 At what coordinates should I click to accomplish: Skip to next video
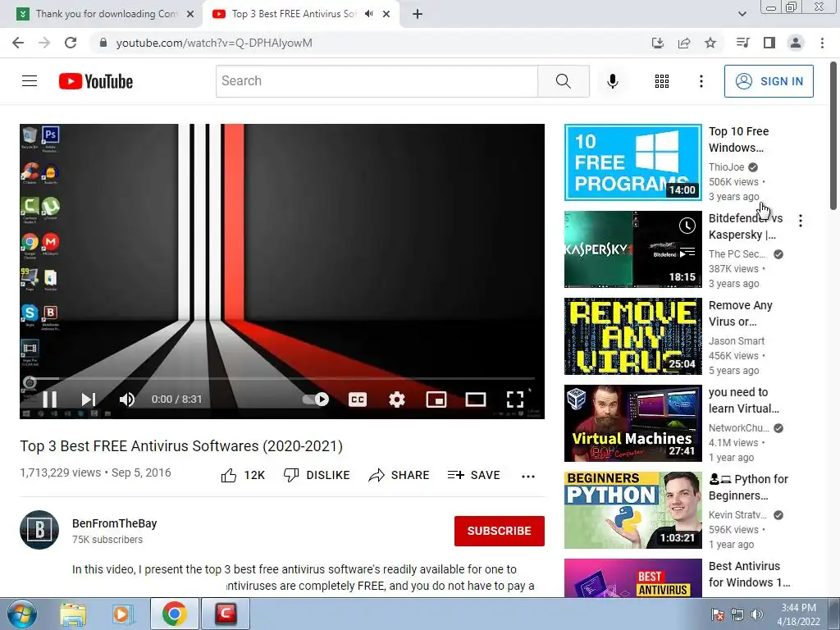click(x=89, y=399)
